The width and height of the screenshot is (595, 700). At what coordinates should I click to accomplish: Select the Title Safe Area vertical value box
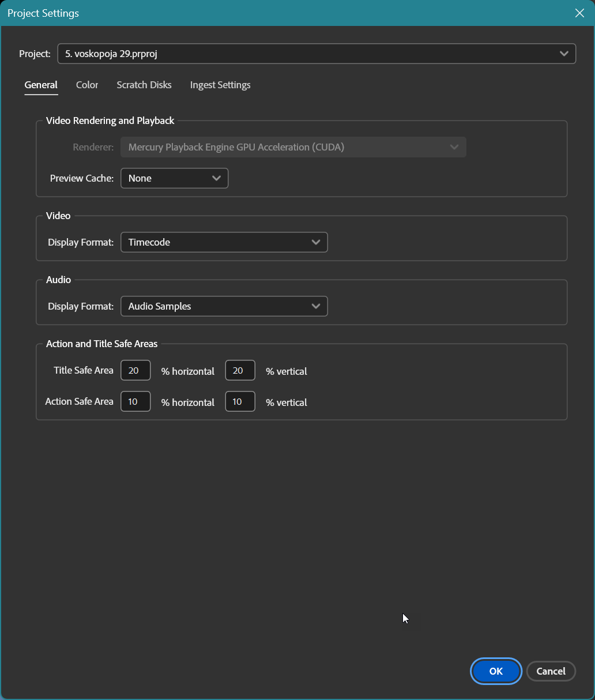coord(240,370)
